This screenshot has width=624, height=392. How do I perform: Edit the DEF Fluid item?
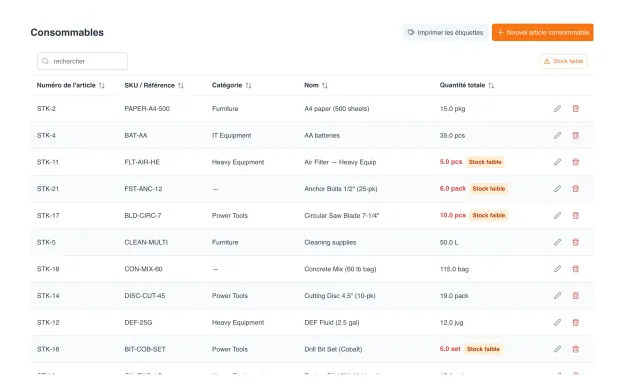(557, 322)
